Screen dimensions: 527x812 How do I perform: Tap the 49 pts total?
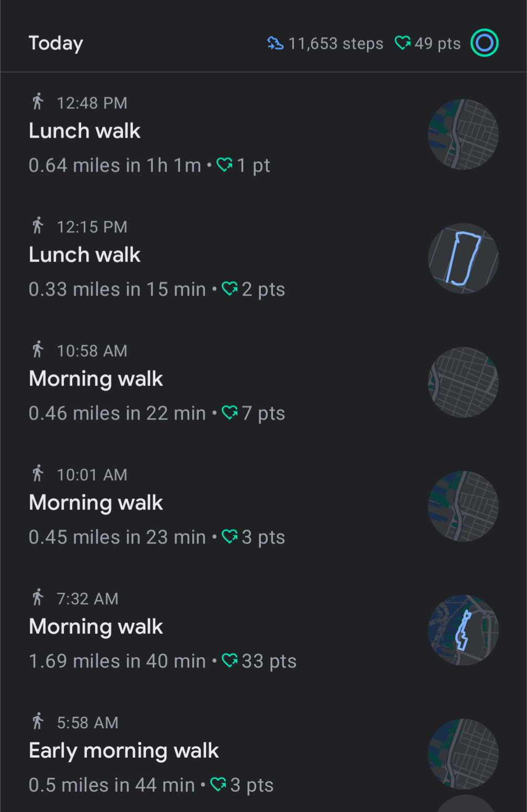click(438, 43)
